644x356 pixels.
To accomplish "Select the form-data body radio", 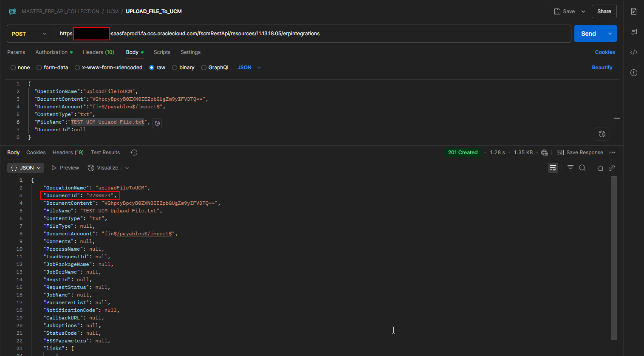I will (x=39, y=68).
